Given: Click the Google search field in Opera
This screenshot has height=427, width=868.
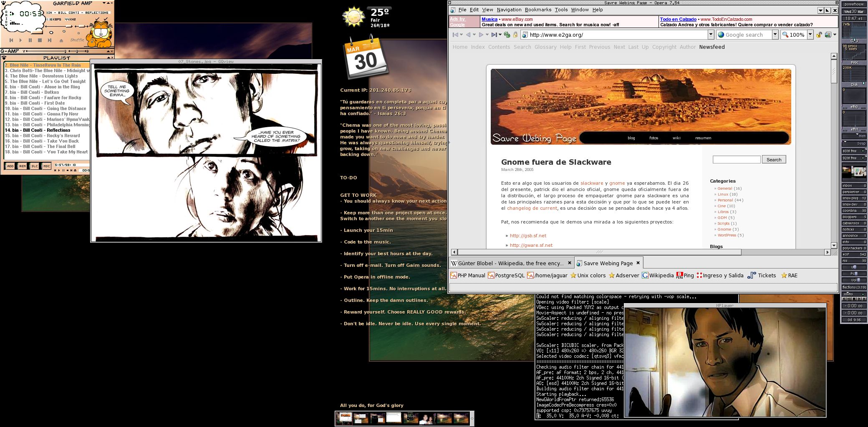Looking at the screenshot, I should click(x=744, y=35).
